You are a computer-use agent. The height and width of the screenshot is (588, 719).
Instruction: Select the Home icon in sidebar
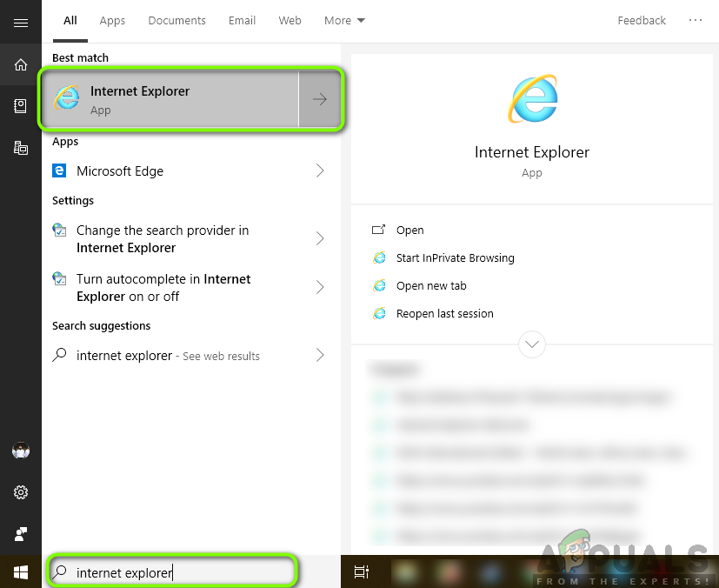(21, 64)
